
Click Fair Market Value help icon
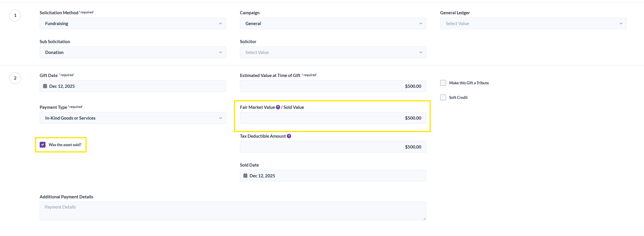pos(278,107)
